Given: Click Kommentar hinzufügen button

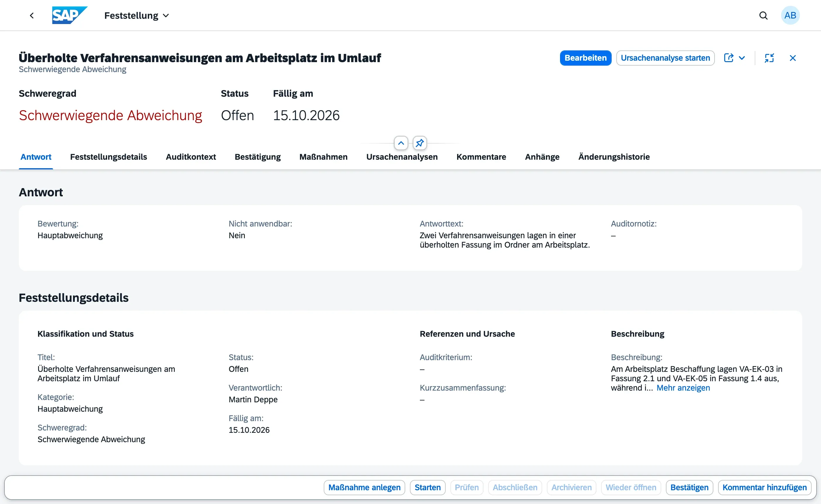Looking at the screenshot, I should [764, 487].
